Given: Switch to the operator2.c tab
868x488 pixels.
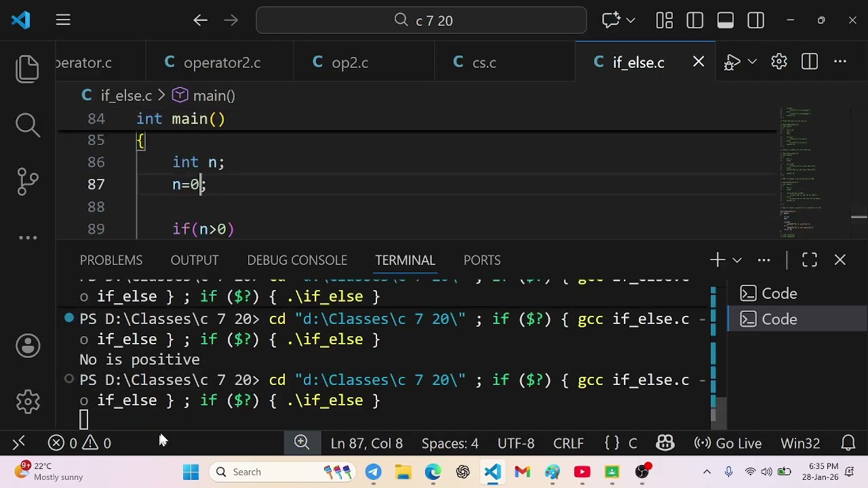Looking at the screenshot, I should [220, 62].
